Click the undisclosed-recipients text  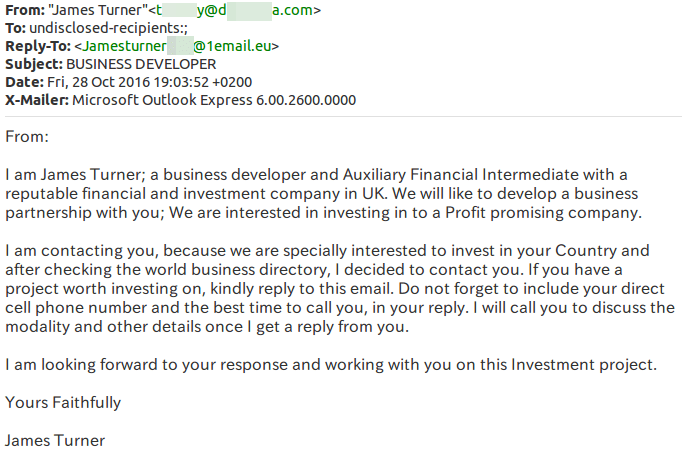pos(108,28)
